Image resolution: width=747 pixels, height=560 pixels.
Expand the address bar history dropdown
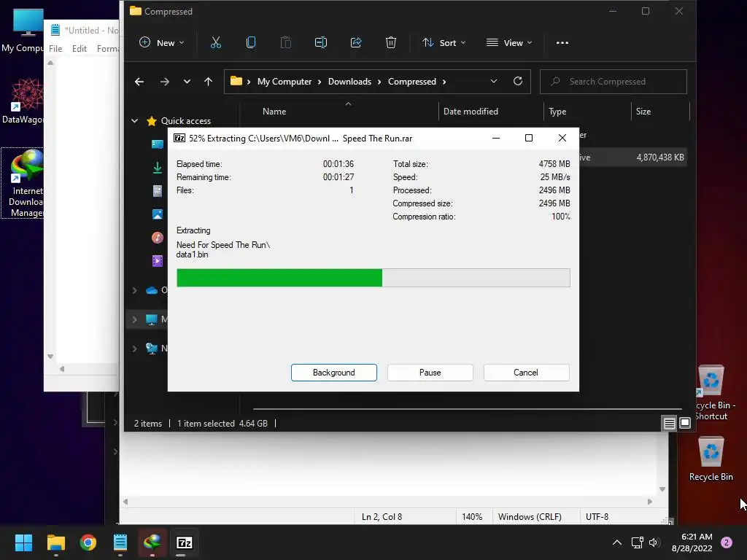tap(494, 82)
